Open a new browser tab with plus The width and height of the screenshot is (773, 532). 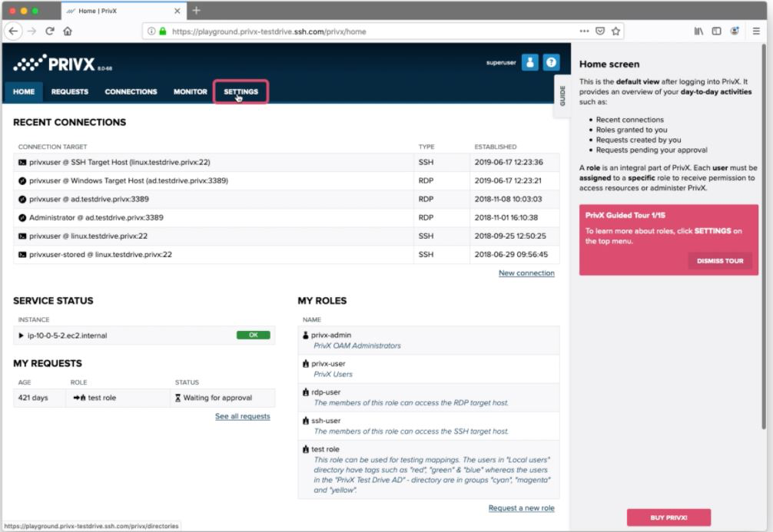tap(196, 10)
